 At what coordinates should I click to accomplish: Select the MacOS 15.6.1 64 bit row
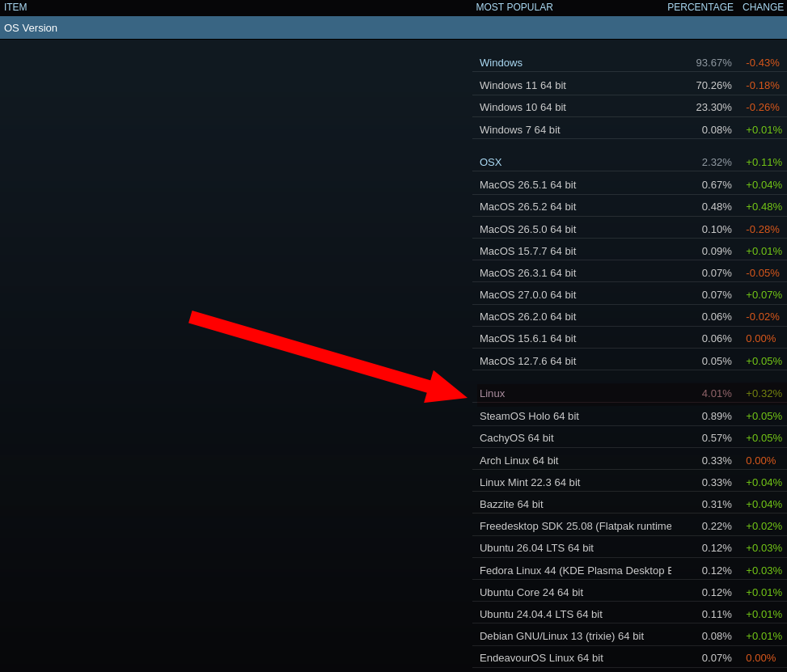click(629, 338)
